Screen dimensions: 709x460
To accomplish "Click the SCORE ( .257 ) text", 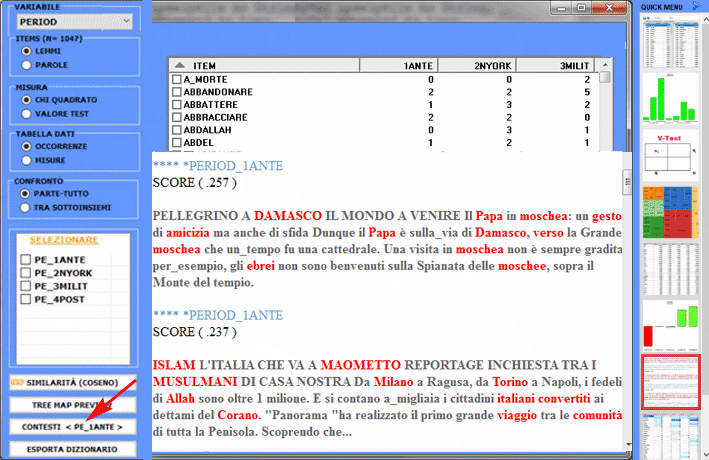I will pyautogui.click(x=194, y=183).
